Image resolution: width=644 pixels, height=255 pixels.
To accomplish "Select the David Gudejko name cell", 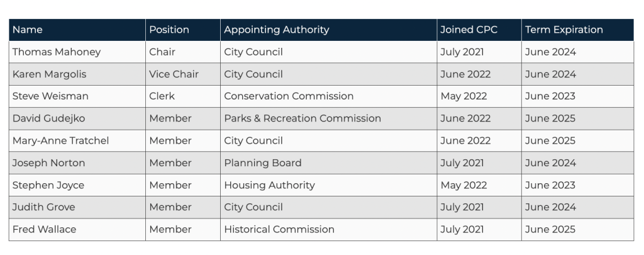I will click(48, 118).
